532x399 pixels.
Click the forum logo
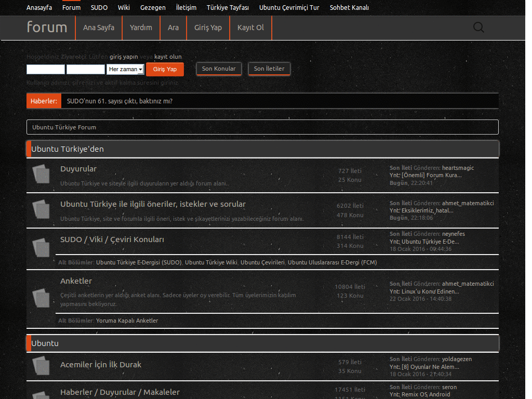click(47, 27)
